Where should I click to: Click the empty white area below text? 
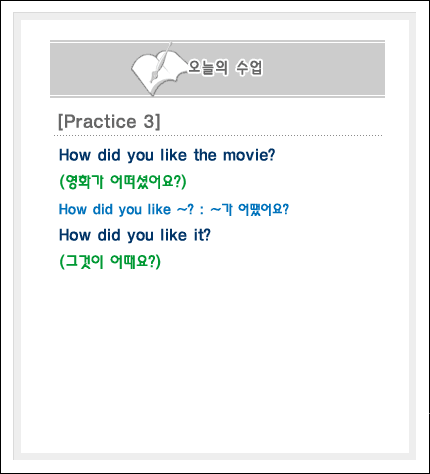point(215,360)
